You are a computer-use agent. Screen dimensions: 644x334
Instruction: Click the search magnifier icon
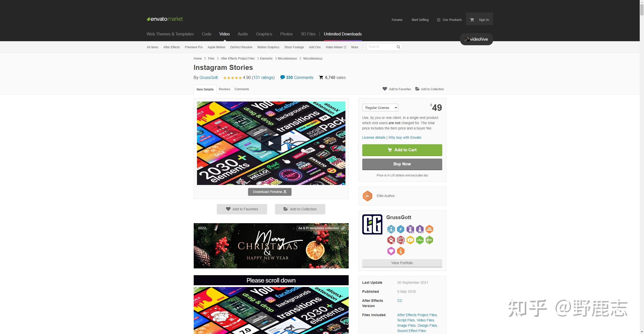coord(398,47)
